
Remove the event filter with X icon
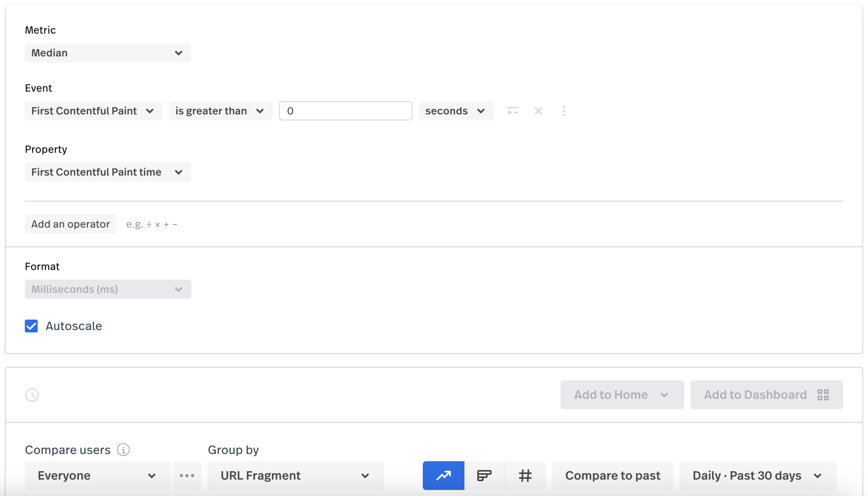coord(538,111)
